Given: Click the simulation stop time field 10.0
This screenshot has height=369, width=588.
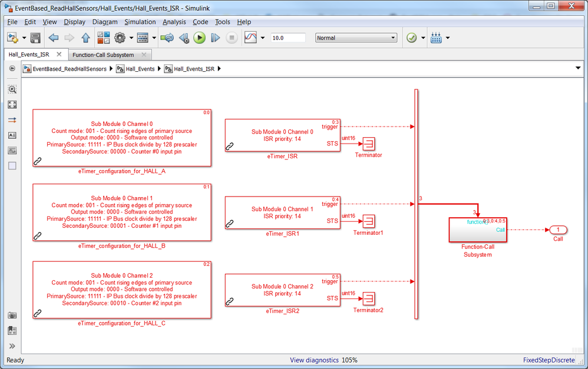Looking at the screenshot, I should point(288,38).
